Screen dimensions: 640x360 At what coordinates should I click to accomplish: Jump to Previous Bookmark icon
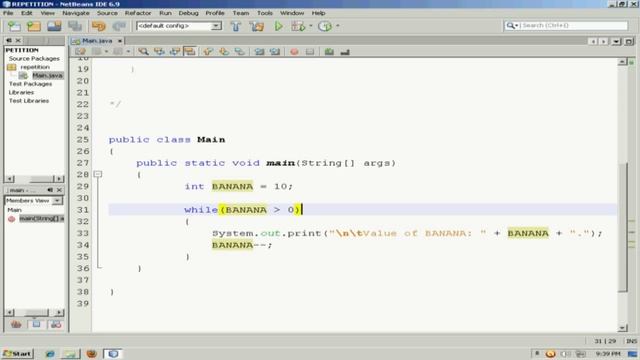208,51
